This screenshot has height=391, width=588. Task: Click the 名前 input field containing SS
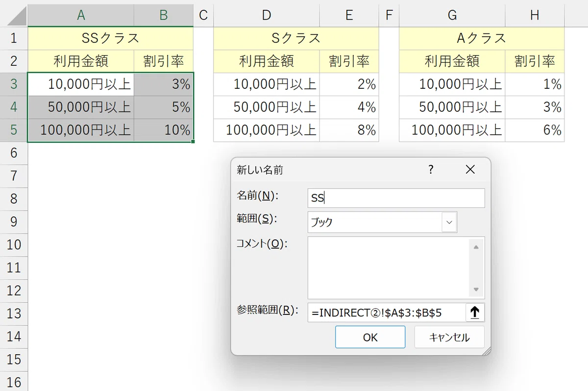(x=396, y=198)
